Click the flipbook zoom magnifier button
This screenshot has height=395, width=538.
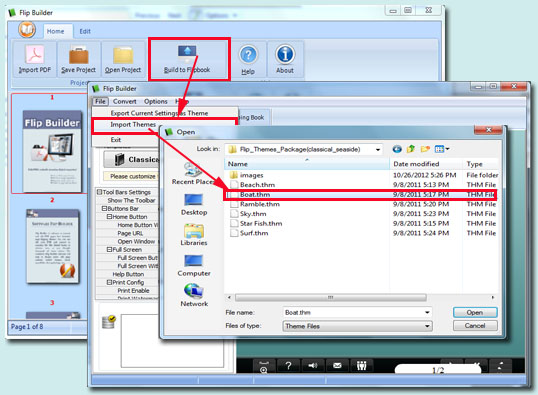[264, 366]
